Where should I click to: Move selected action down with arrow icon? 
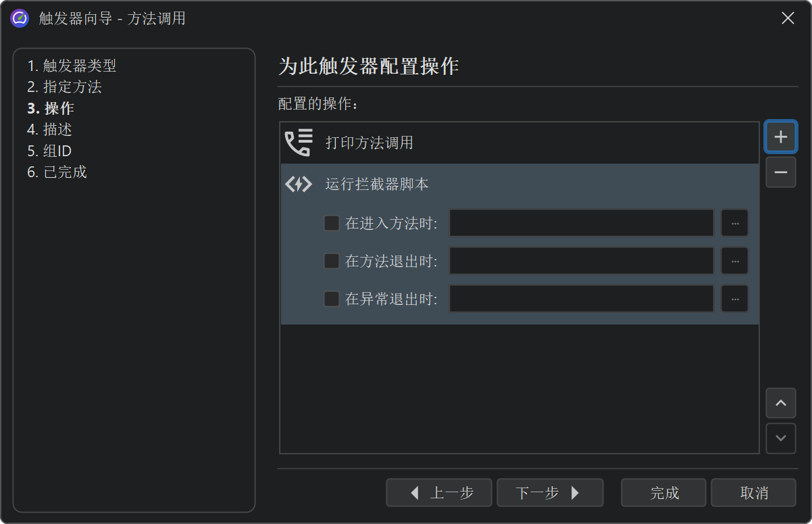(x=780, y=438)
